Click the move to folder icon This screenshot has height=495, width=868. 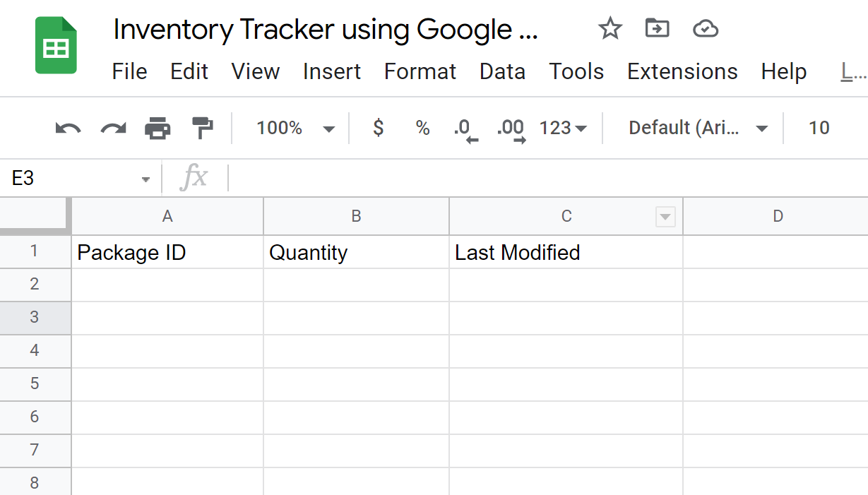657,28
